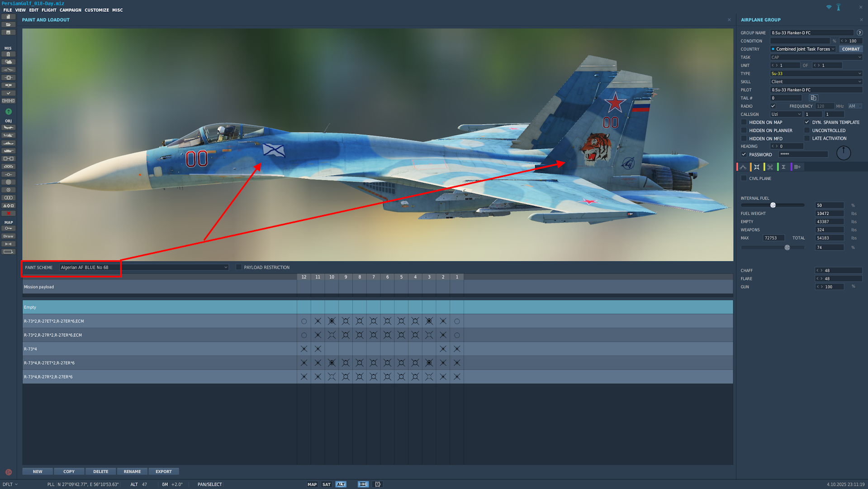Click the EXPORT payload button
This screenshot has height=489, width=868.
pos(164,471)
